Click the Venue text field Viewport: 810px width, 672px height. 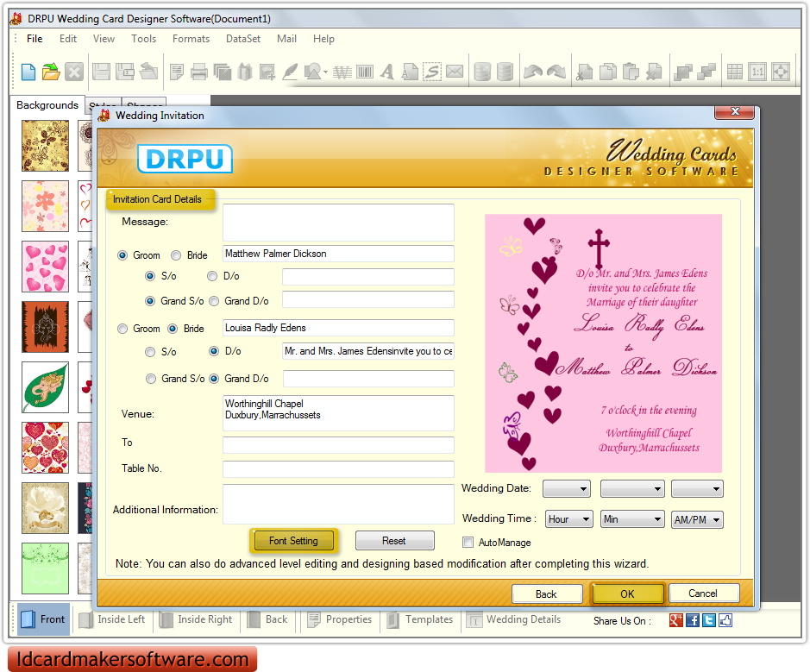[338, 413]
